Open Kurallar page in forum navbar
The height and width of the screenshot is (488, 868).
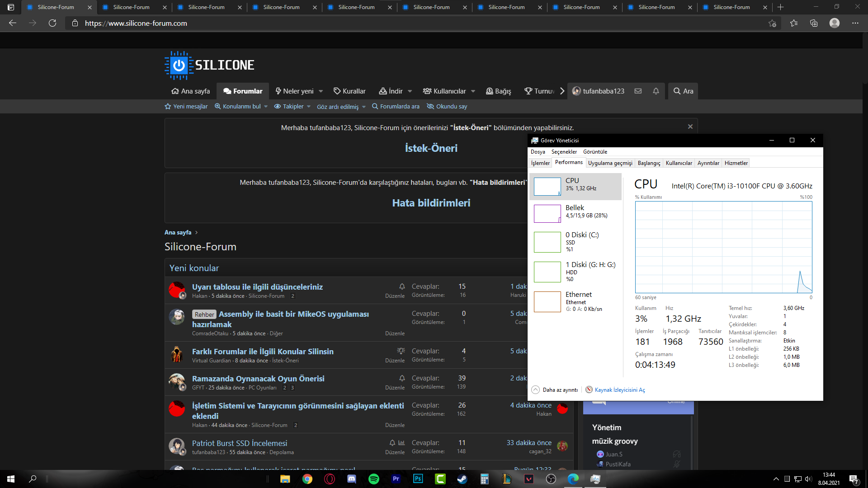pyautogui.click(x=349, y=91)
